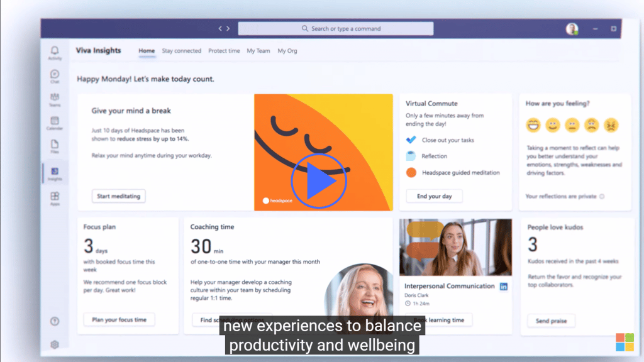Screen dimensions: 644x362
Task: Click the 1h 24m course duration
Action: coord(421,304)
